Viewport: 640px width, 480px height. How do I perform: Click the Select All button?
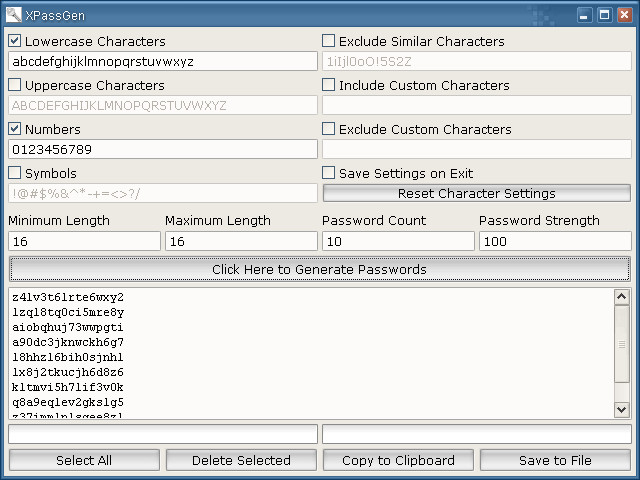84,460
